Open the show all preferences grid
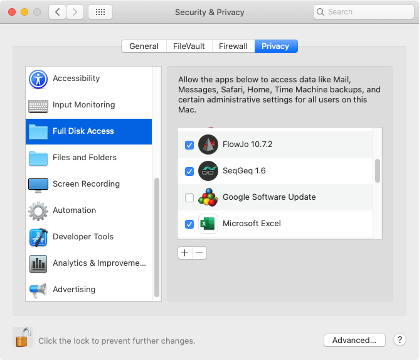 pyautogui.click(x=100, y=12)
